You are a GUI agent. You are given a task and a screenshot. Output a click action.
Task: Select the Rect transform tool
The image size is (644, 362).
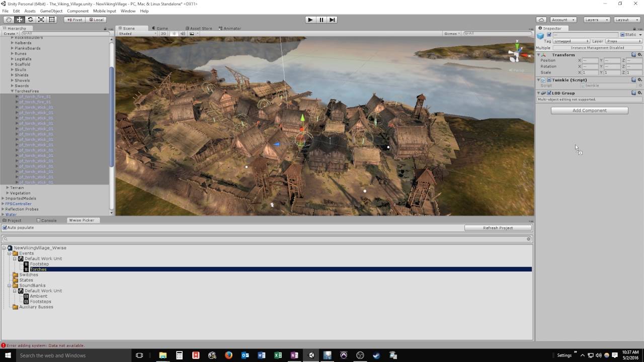(51, 20)
